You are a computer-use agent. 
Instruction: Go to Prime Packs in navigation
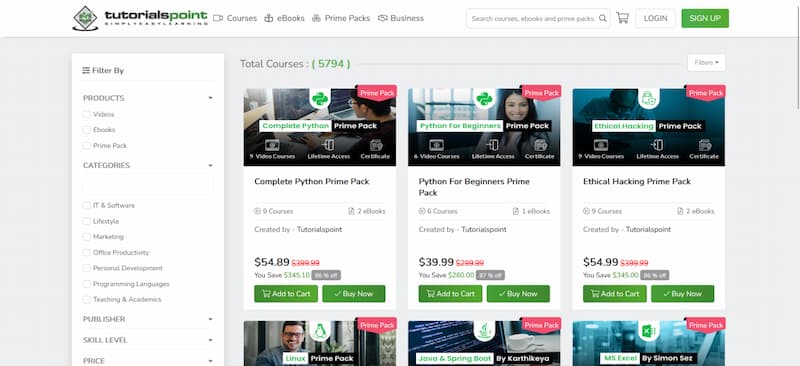341,18
